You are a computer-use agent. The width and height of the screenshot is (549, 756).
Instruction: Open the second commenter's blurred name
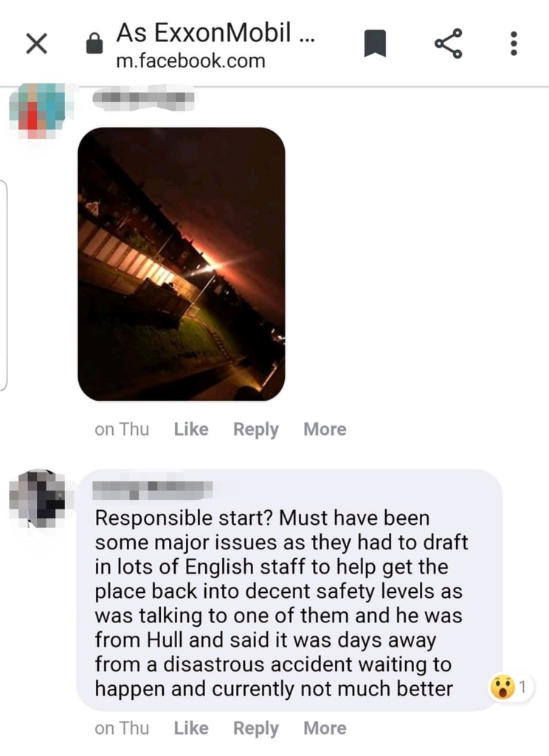(152, 489)
